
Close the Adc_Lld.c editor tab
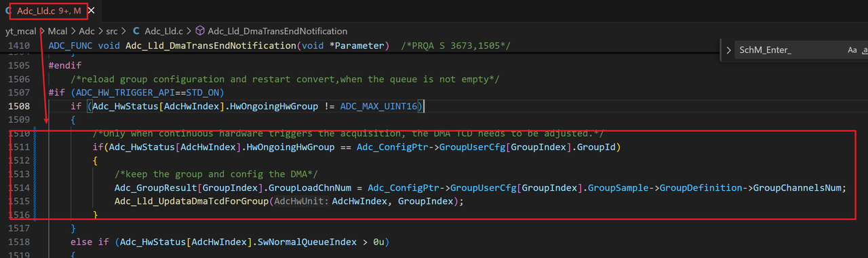pyautogui.click(x=91, y=10)
